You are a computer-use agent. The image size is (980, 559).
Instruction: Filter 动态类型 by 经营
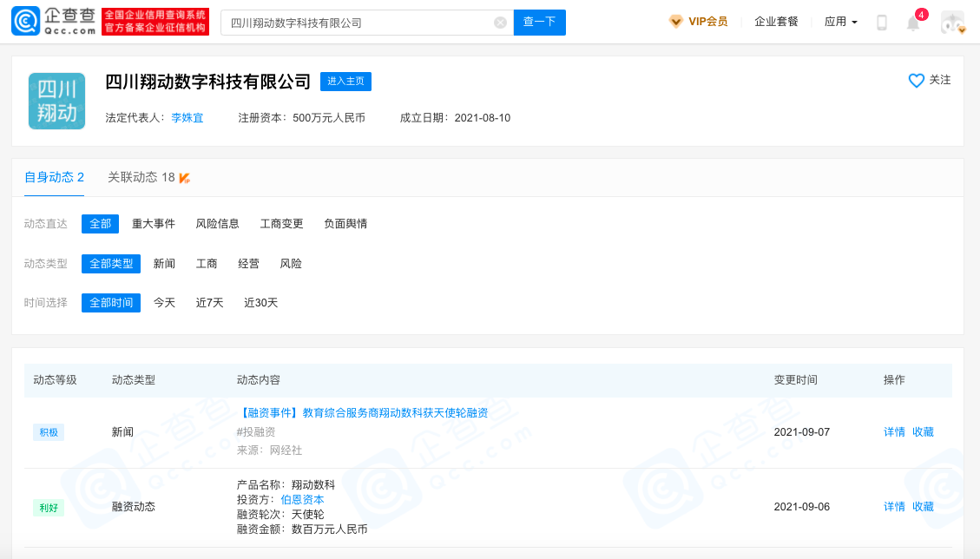tap(248, 264)
